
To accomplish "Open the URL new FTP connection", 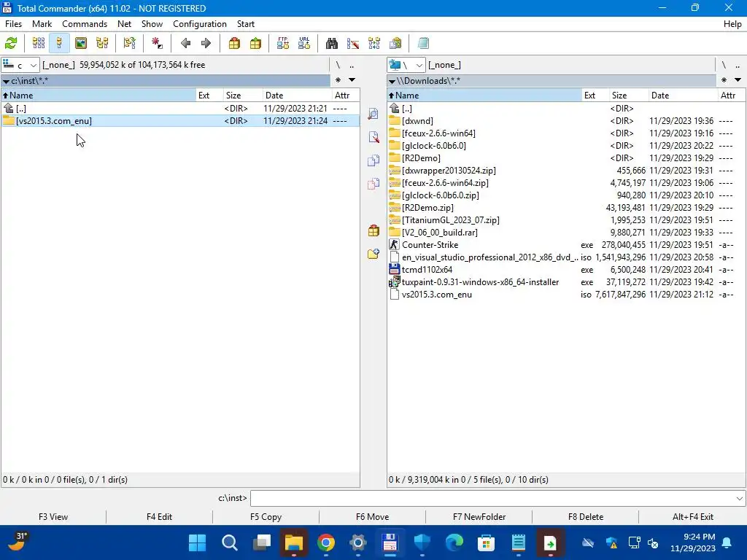I will pos(304,43).
